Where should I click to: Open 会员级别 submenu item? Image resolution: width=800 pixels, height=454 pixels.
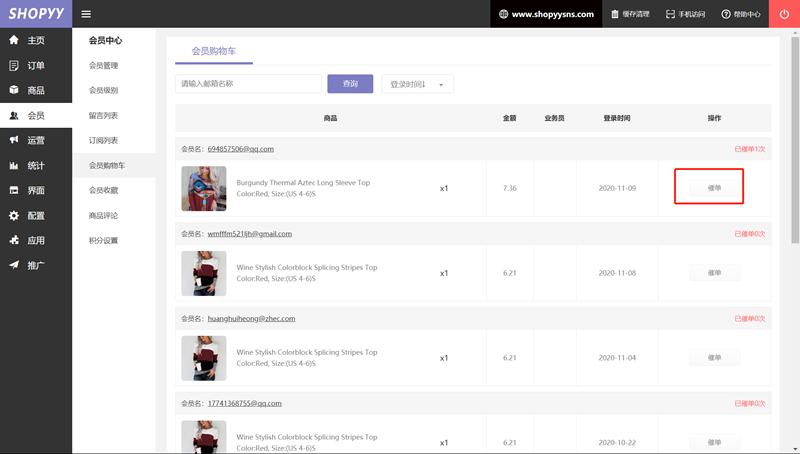(104, 90)
